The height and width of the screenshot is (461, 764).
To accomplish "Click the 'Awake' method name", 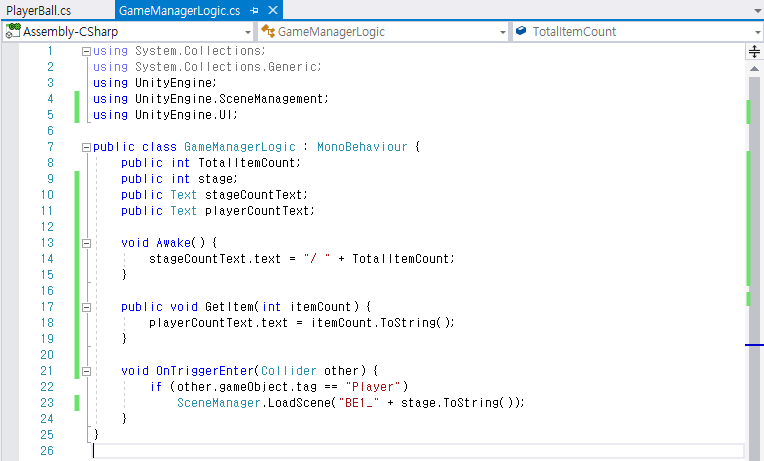I will (x=173, y=243).
